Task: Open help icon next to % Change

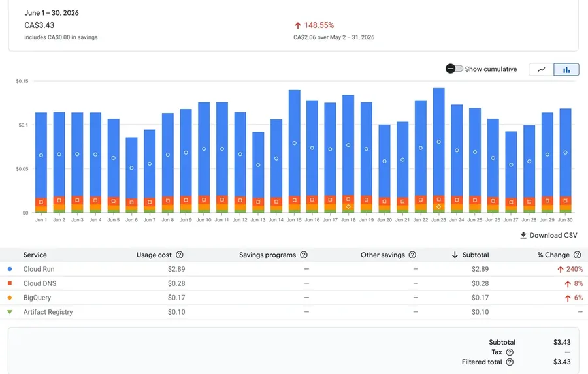Action: pos(578,255)
